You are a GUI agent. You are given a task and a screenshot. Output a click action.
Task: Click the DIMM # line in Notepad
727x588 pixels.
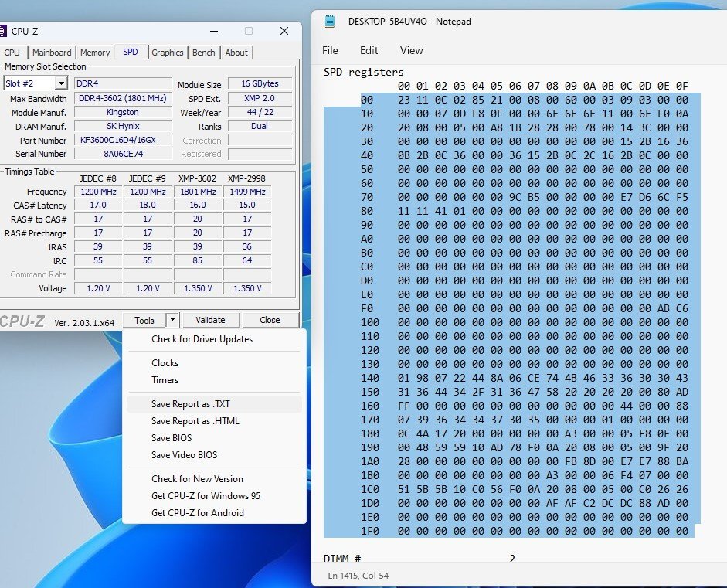pos(342,558)
